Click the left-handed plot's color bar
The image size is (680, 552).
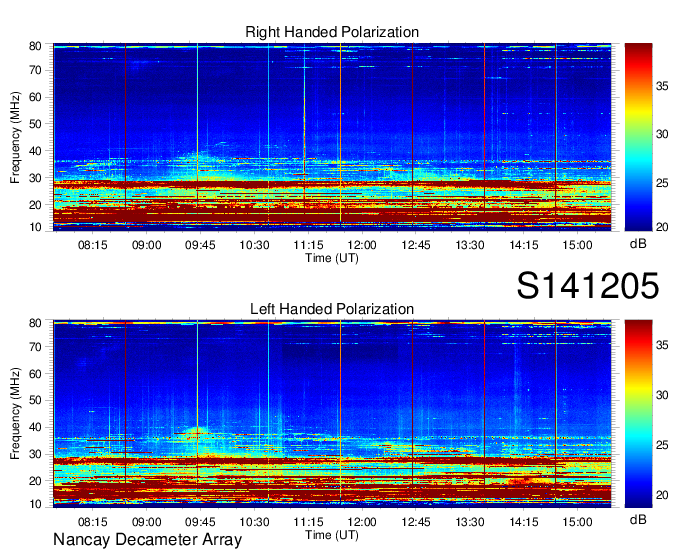pos(638,414)
